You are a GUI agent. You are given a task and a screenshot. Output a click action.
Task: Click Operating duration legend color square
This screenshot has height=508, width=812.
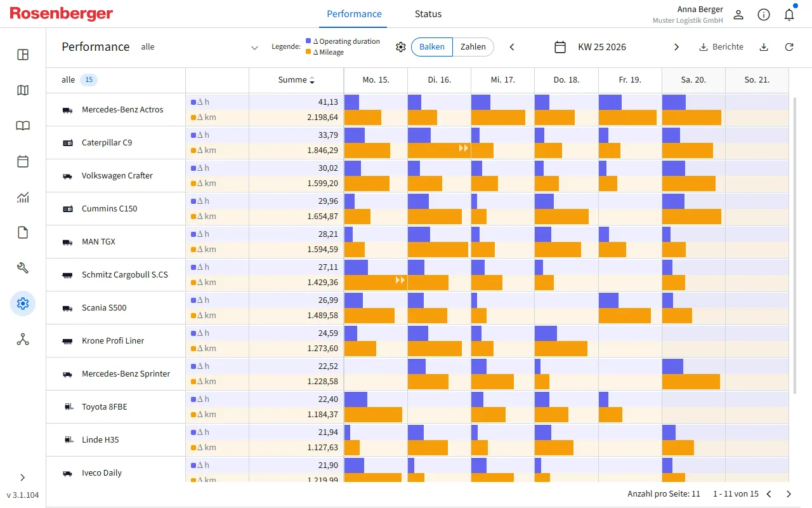(x=308, y=41)
